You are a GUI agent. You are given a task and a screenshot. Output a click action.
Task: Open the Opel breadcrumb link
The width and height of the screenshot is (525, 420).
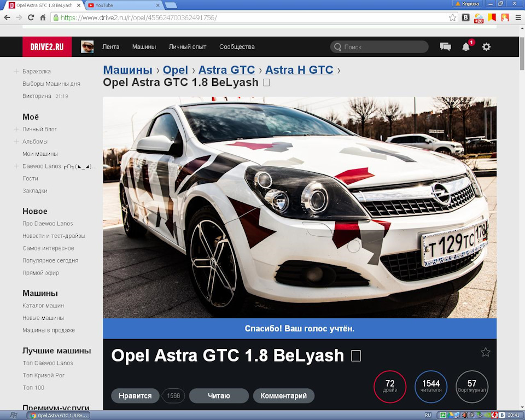click(176, 69)
